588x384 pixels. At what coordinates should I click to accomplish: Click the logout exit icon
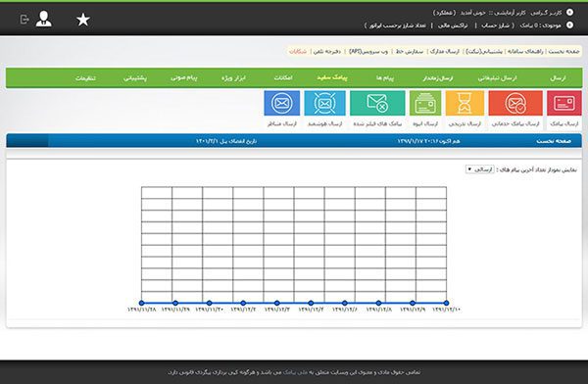pyautogui.click(x=24, y=20)
